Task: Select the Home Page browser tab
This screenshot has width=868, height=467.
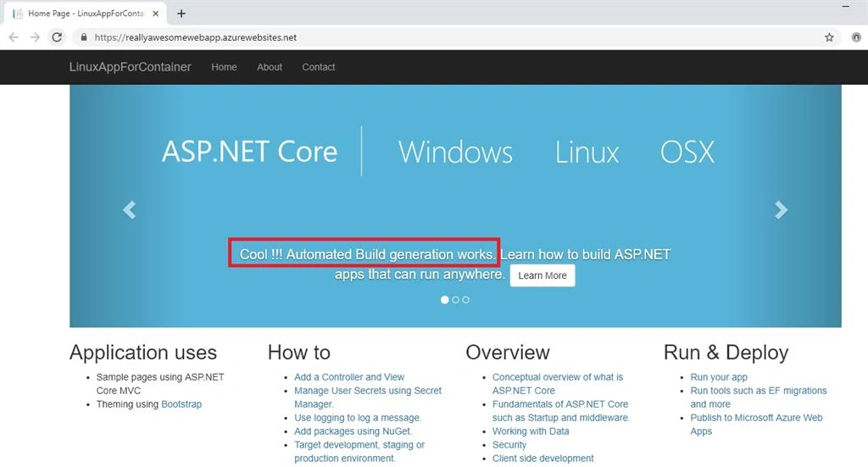Action: click(85, 14)
